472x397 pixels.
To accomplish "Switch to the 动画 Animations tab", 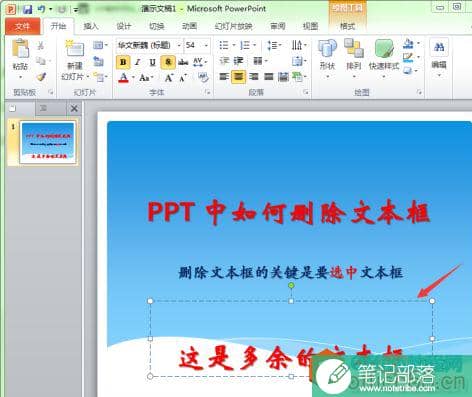I will [x=189, y=26].
